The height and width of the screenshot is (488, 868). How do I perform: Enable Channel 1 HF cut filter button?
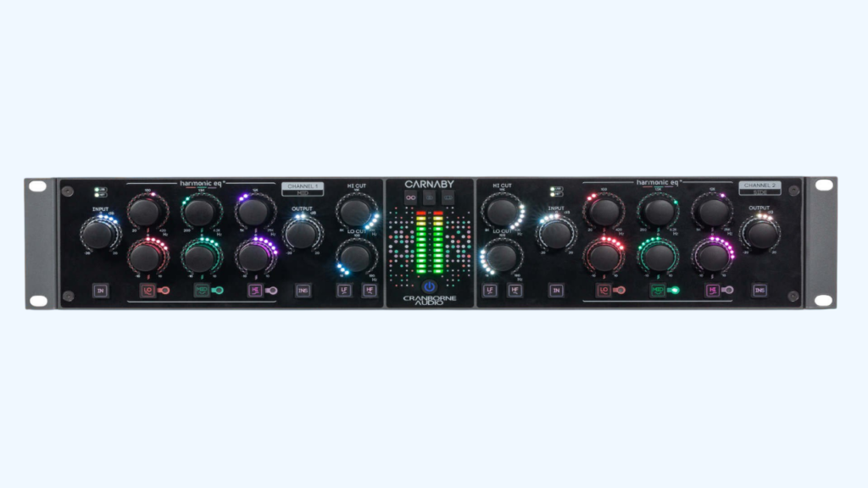370,290
